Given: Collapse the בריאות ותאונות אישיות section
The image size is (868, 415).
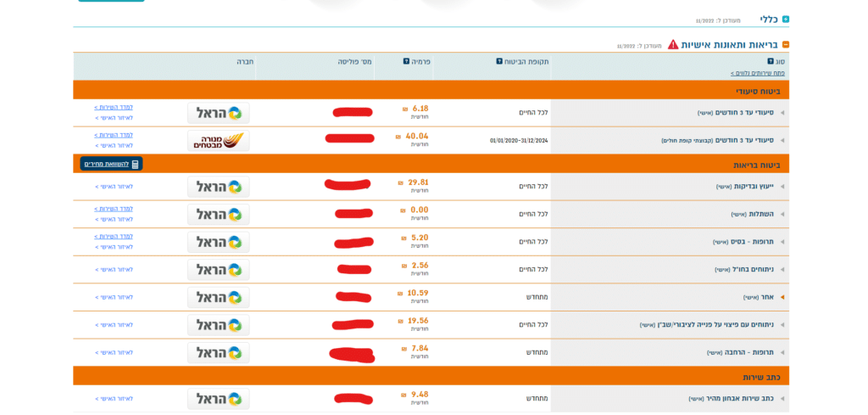Looking at the screenshot, I should (786, 45).
